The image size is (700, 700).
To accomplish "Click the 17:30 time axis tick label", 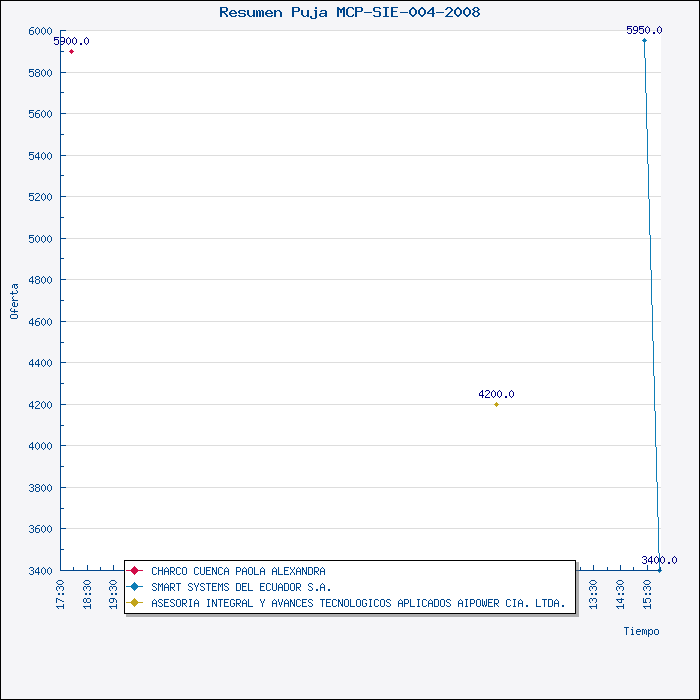I will tap(60, 595).
